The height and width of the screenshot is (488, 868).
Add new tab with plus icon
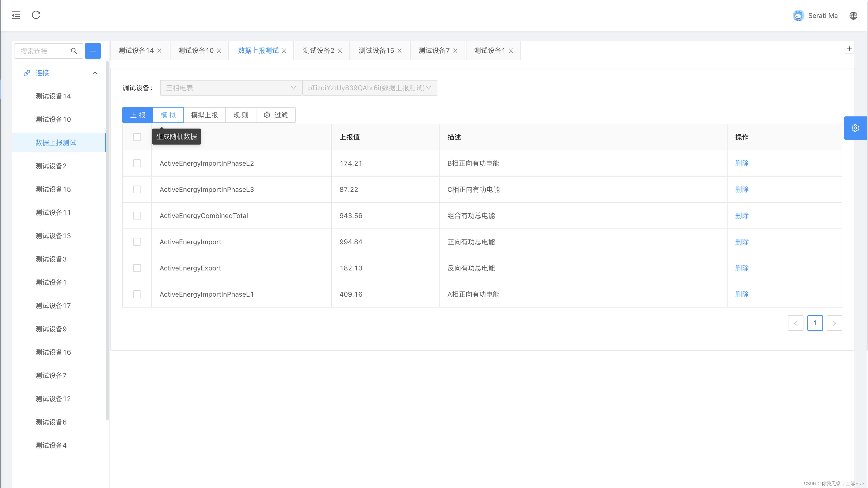click(850, 49)
